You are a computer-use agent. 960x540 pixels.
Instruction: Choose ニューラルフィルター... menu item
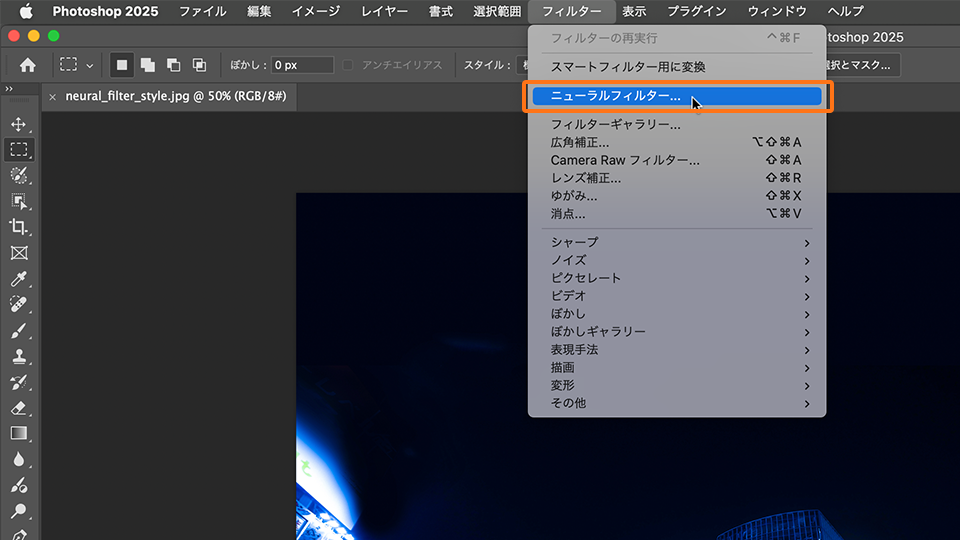tap(677, 96)
